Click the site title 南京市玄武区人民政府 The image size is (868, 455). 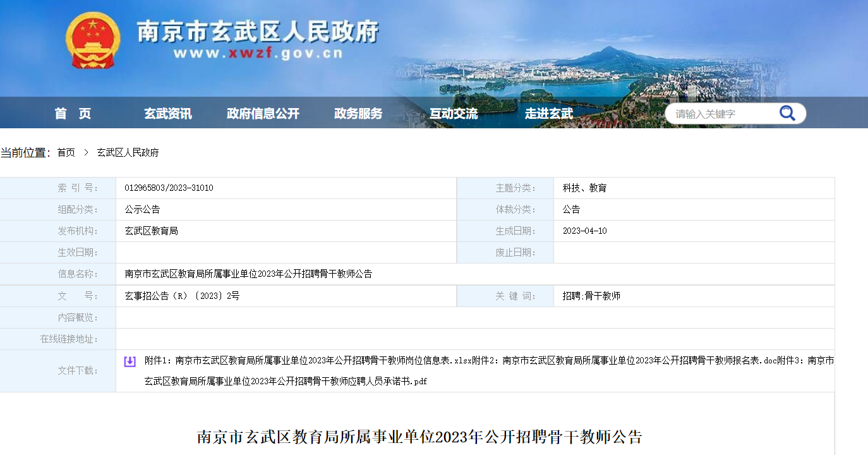coord(258,30)
